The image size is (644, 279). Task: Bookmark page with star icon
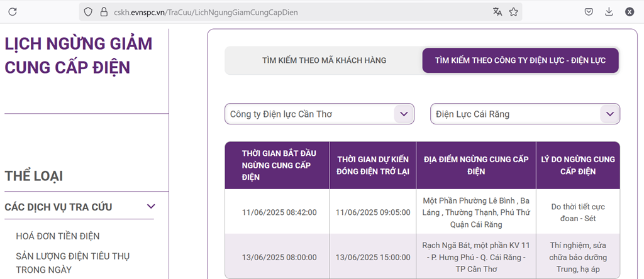click(x=513, y=11)
